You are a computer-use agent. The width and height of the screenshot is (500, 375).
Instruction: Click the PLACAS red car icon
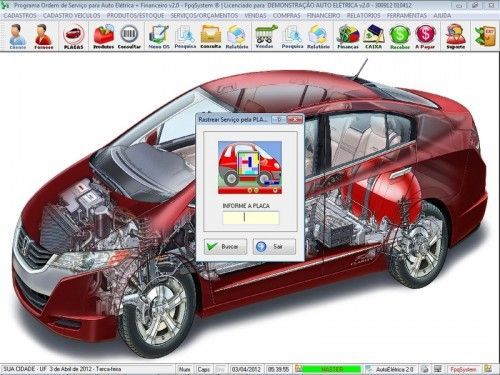[x=74, y=37]
